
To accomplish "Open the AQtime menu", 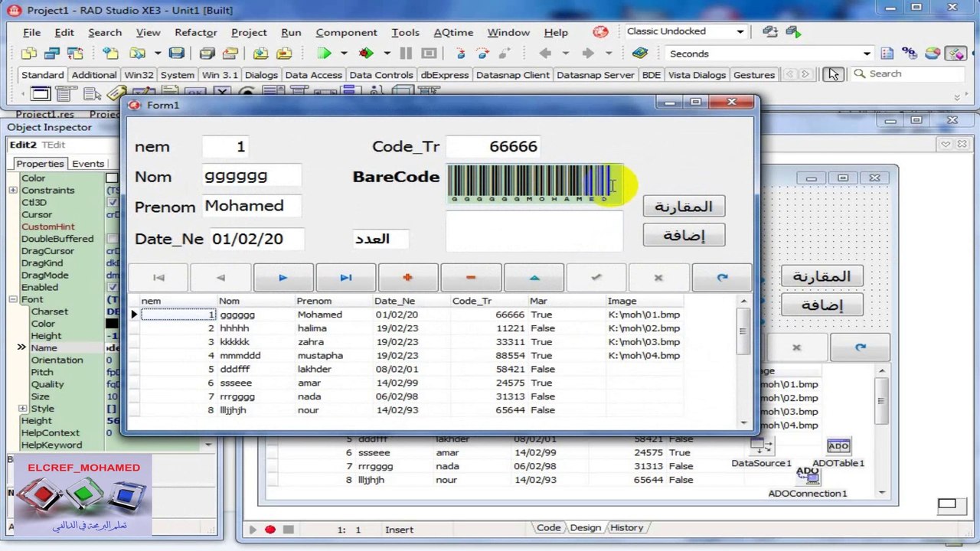I will tap(453, 32).
